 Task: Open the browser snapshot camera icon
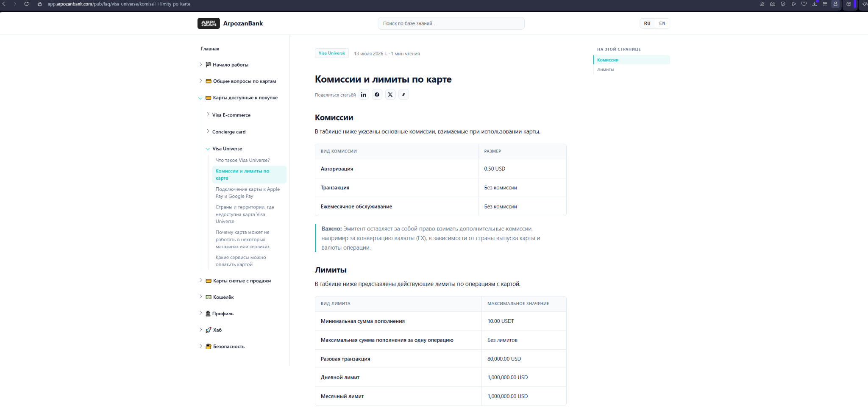pos(773,4)
